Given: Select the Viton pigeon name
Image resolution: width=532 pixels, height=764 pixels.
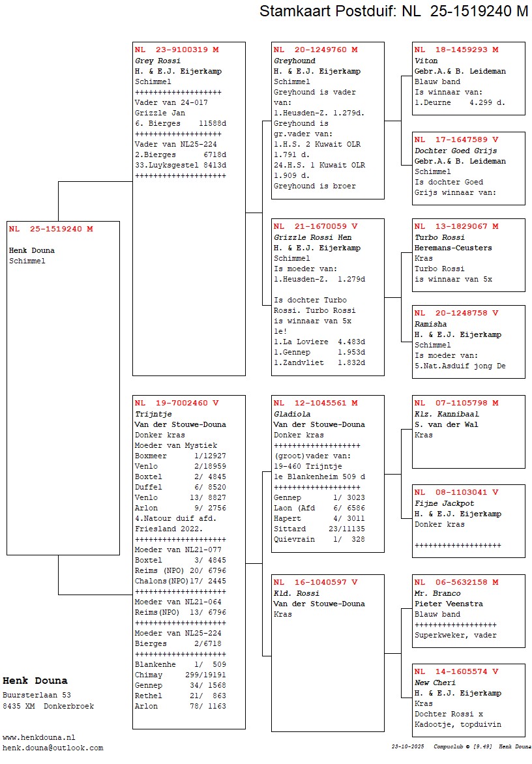Looking at the screenshot, I should (x=426, y=61).
